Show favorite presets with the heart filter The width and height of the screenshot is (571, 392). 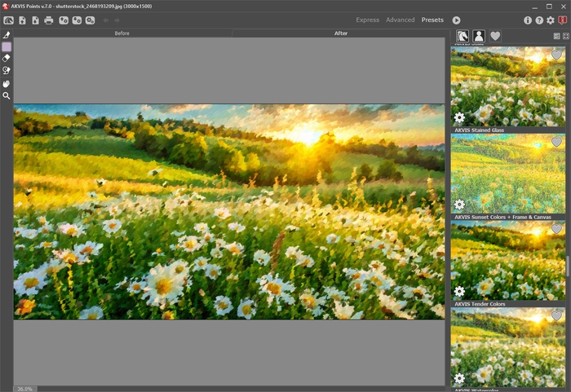pyautogui.click(x=495, y=36)
